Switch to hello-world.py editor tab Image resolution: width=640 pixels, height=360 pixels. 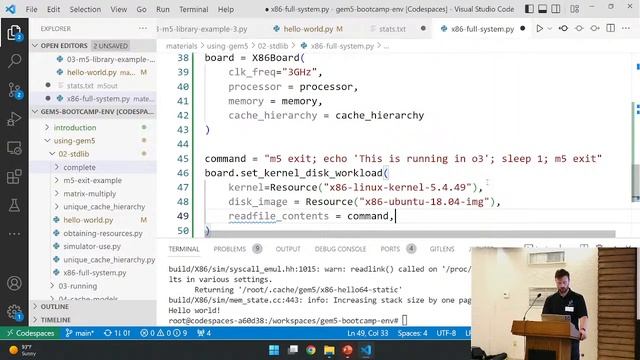(308, 29)
